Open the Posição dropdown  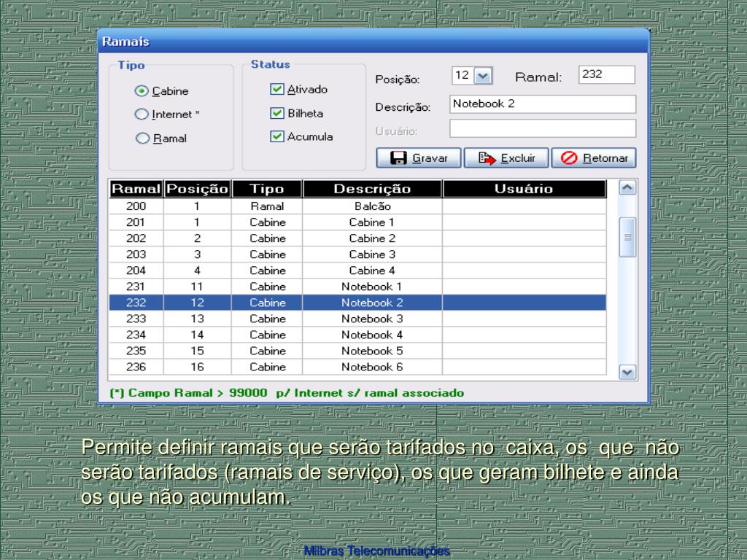coord(483,76)
